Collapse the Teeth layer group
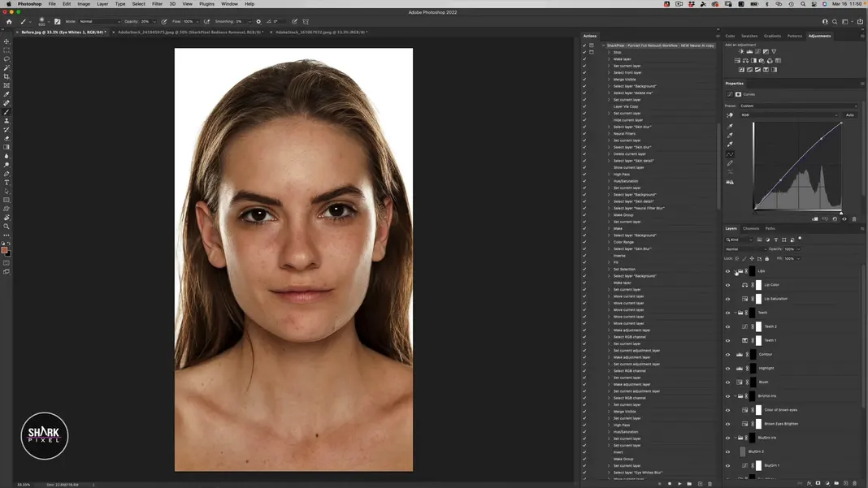868x488 pixels. click(x=736, y=313)
